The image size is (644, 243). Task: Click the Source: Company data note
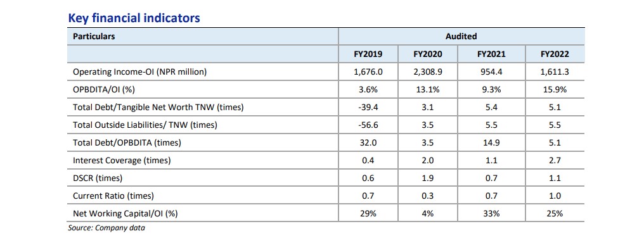(106, 228)
